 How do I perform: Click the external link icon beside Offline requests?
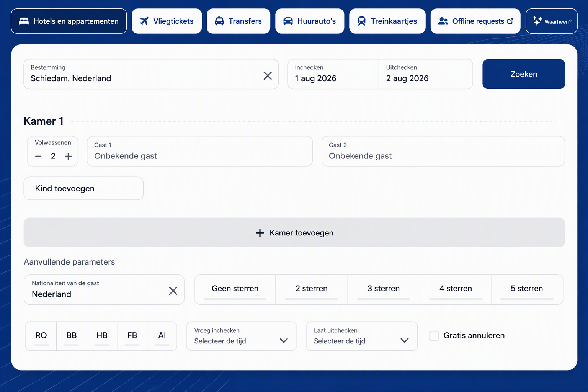point(510,21)
